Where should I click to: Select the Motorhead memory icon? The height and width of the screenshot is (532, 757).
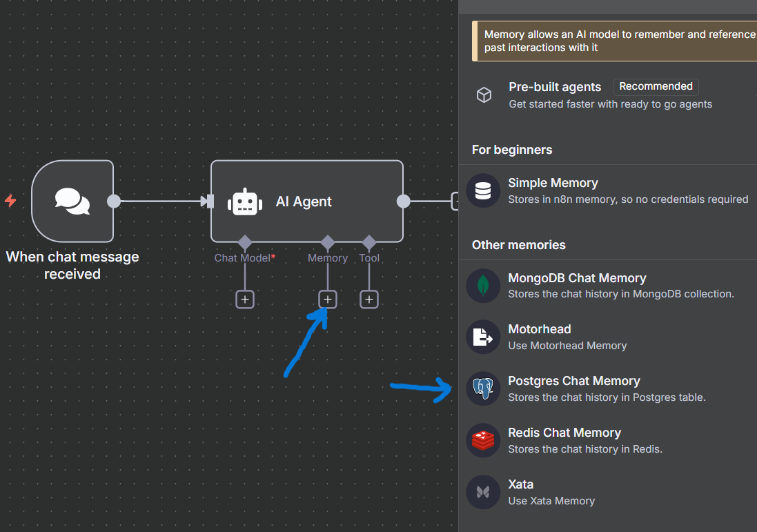coord(483,337)
